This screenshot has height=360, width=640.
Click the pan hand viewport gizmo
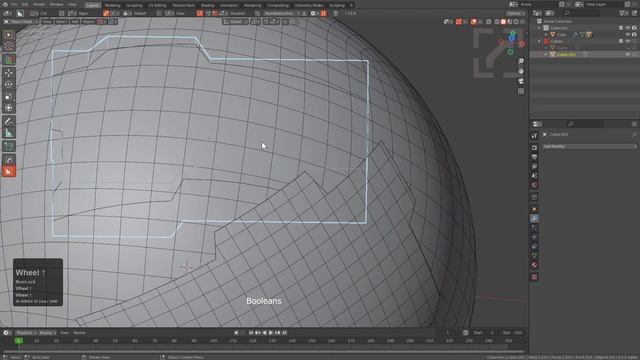[521, 71]
